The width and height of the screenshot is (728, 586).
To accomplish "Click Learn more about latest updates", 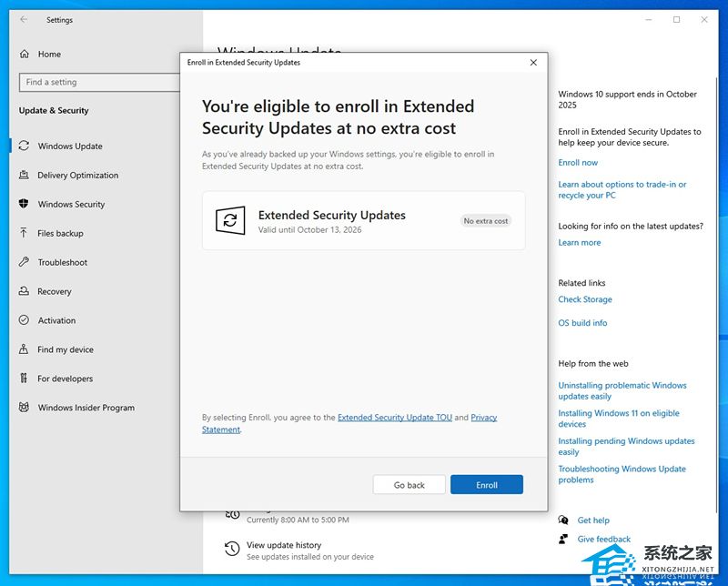I will click(x=580, y=242).
